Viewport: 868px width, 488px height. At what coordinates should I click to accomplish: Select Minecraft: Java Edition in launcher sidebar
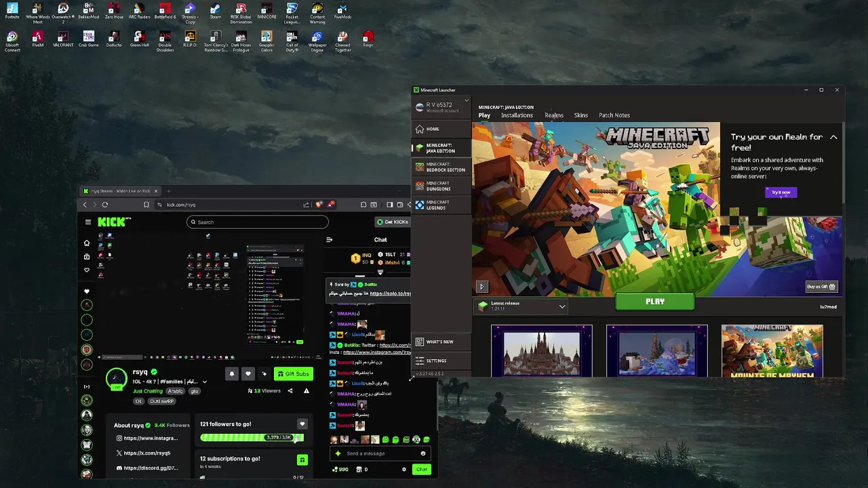pyautogui.click(x=441, y=148)
